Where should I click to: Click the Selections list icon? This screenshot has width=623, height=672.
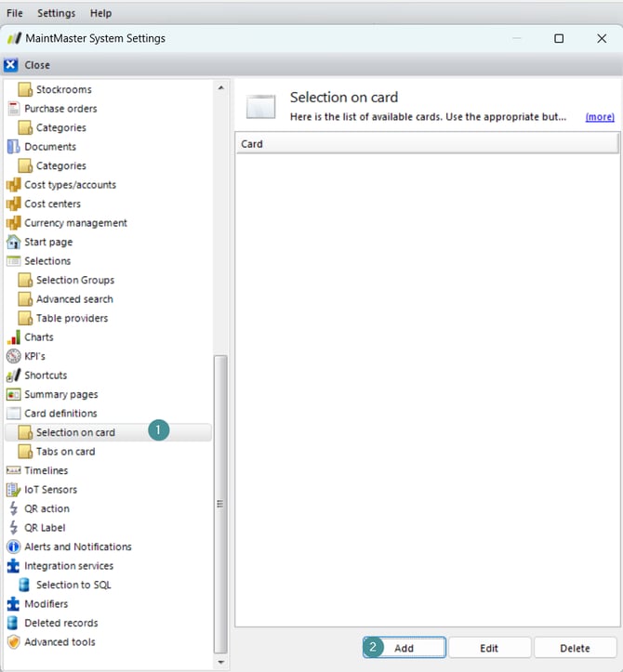tap(13, 260)
